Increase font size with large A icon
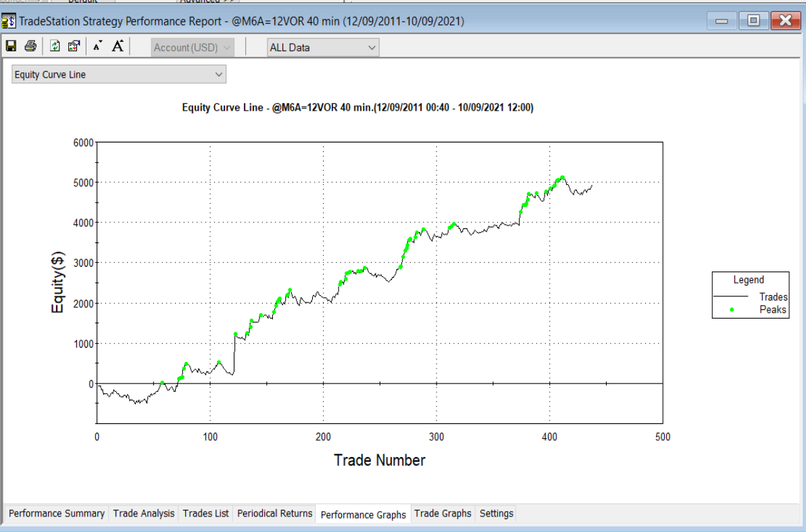806x532 pixels. [x=118, y=46]
